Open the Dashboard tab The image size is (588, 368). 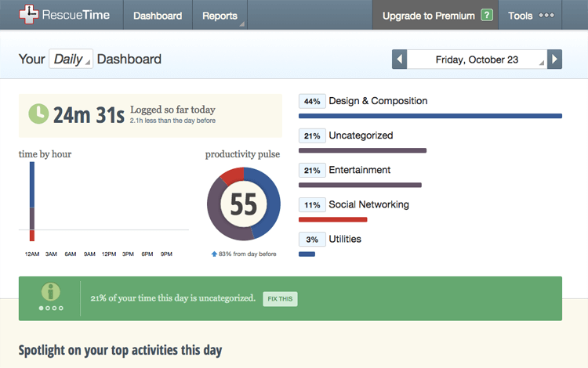[x=158, y=16]
